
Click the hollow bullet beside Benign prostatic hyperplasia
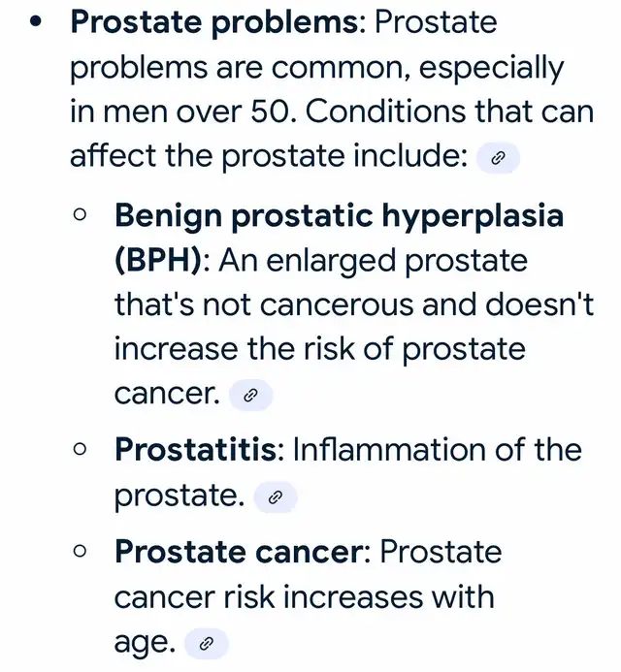[x=80, y=214]
